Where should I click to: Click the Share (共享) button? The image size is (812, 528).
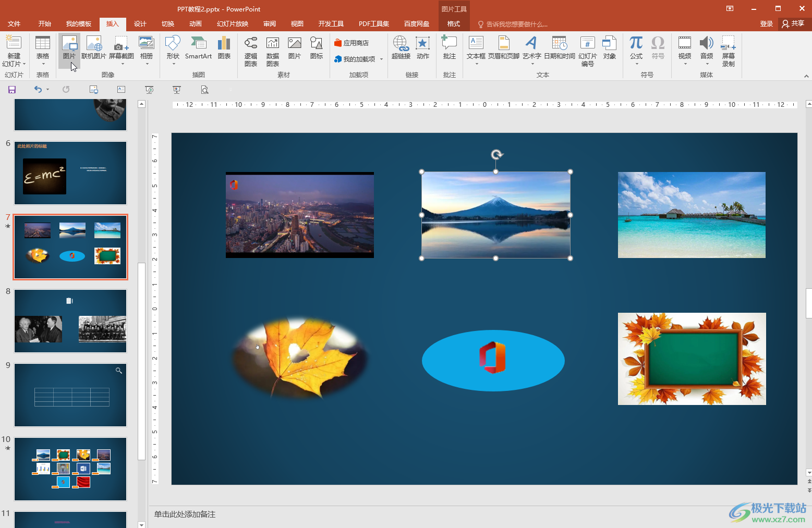(x=793, y=23)
